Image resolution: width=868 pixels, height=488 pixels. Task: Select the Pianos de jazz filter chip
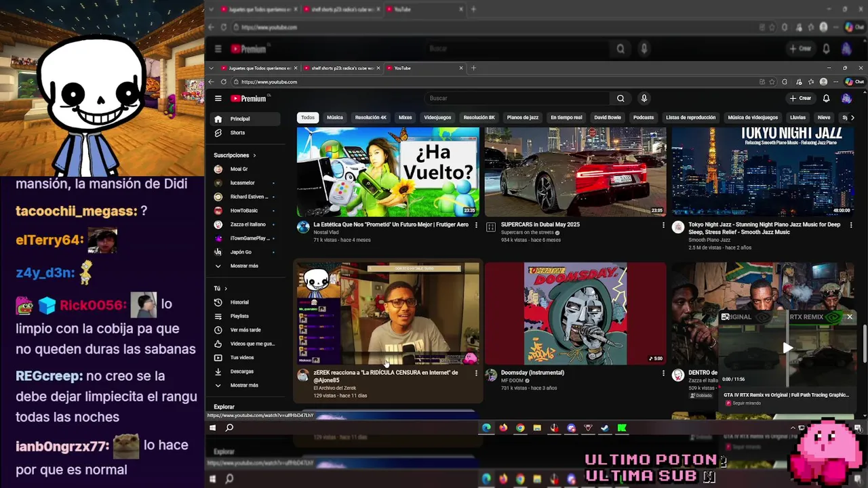pos(523,117)
